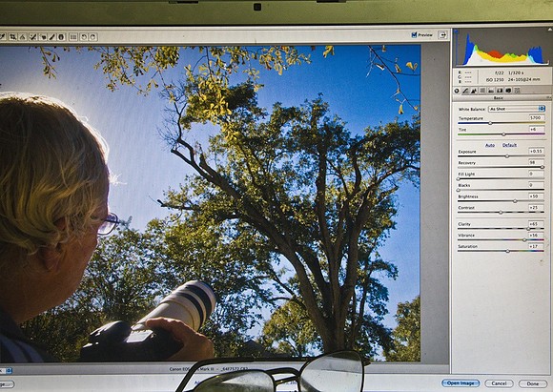Rotate image 90° clockwise

pos(93,36)
